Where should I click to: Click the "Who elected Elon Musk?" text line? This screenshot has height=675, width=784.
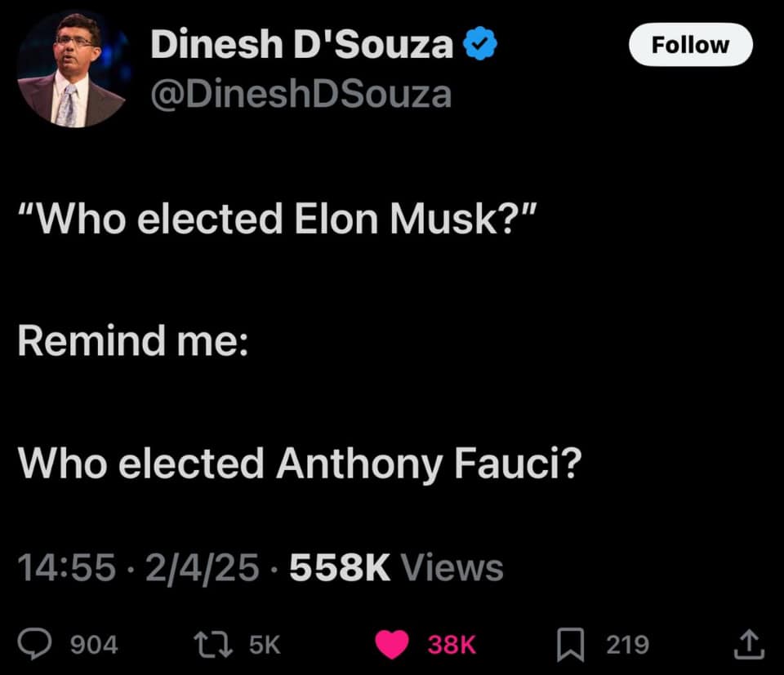278,219
